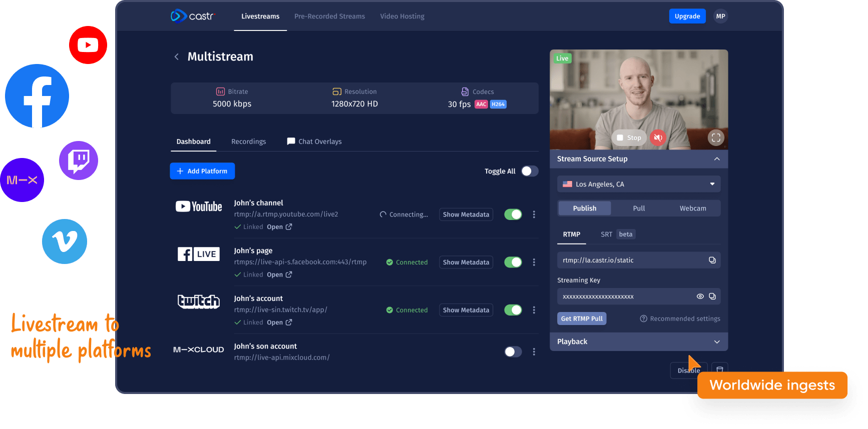The width and height of the screenshot is (868, 429).
Task: Click the floating Facebook circle icon
Action: point(37,96)
